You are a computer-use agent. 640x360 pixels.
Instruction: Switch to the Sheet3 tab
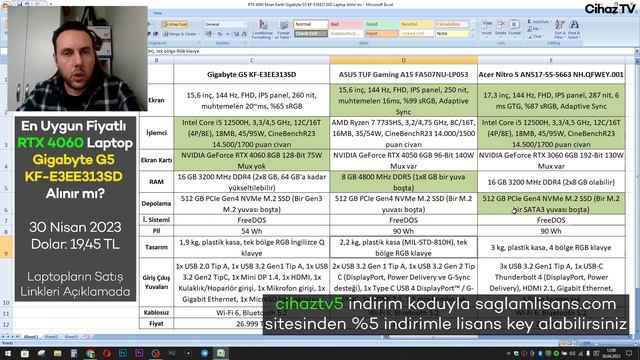coord(71,337)
